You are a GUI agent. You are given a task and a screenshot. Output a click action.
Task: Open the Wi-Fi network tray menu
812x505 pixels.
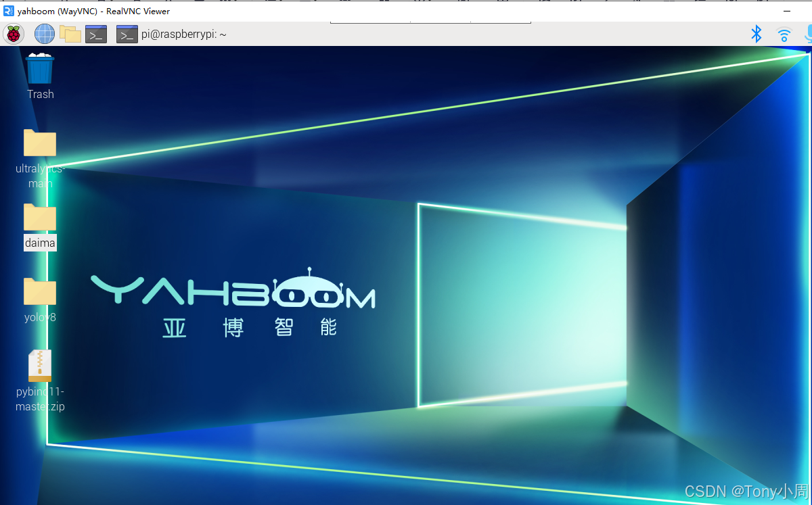coord(784,34)
